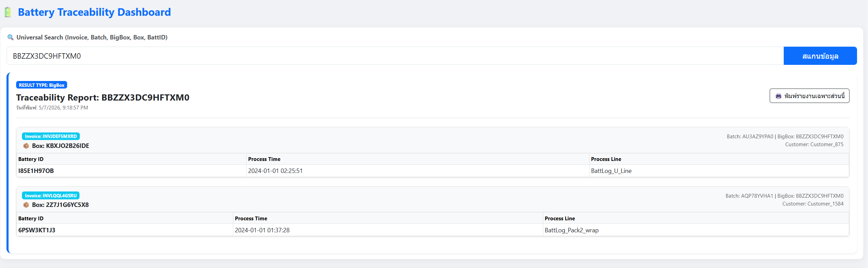Click the Customer: Customer_1584 text

click(813, 204)
